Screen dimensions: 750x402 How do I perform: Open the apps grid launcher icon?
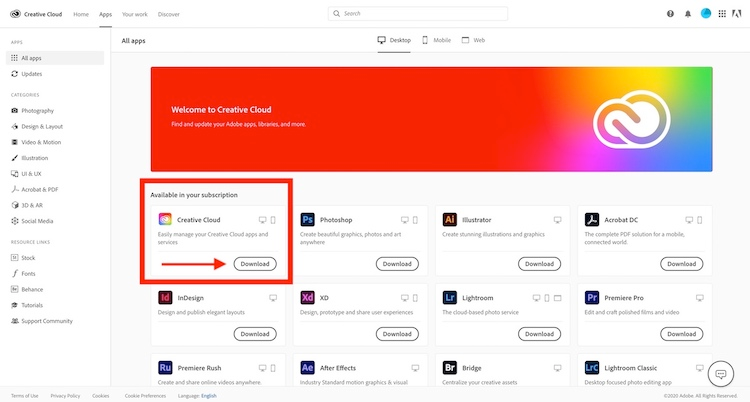pyautogui.click(x=722, y=14)
